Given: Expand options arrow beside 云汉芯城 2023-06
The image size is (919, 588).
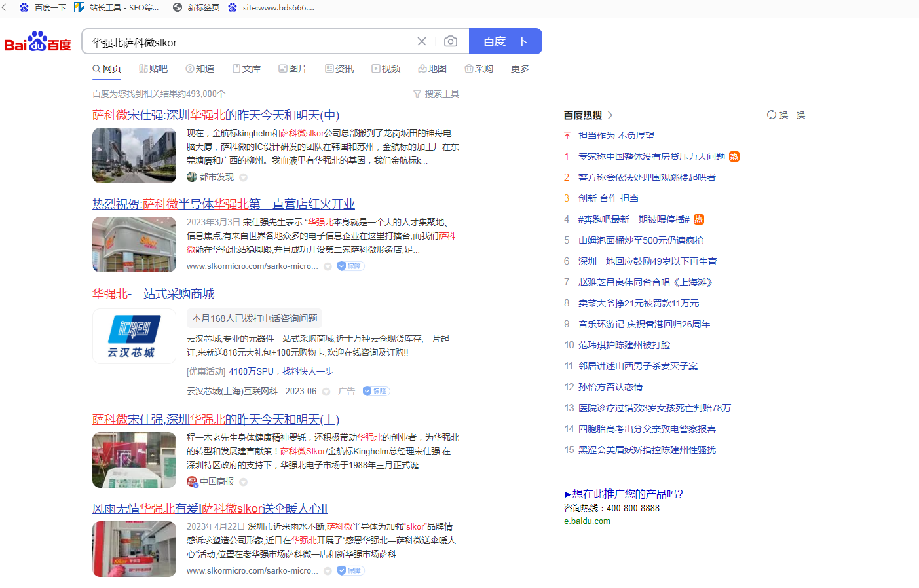Looking at the screenshot, I should (326, 392).
